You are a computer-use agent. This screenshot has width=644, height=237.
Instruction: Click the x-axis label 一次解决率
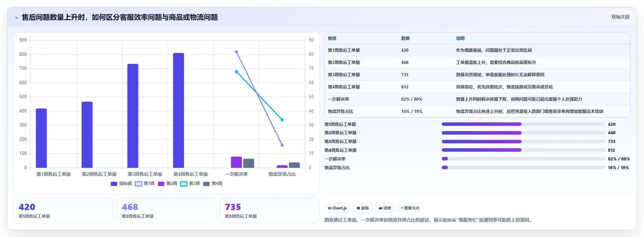click(237, 174)
